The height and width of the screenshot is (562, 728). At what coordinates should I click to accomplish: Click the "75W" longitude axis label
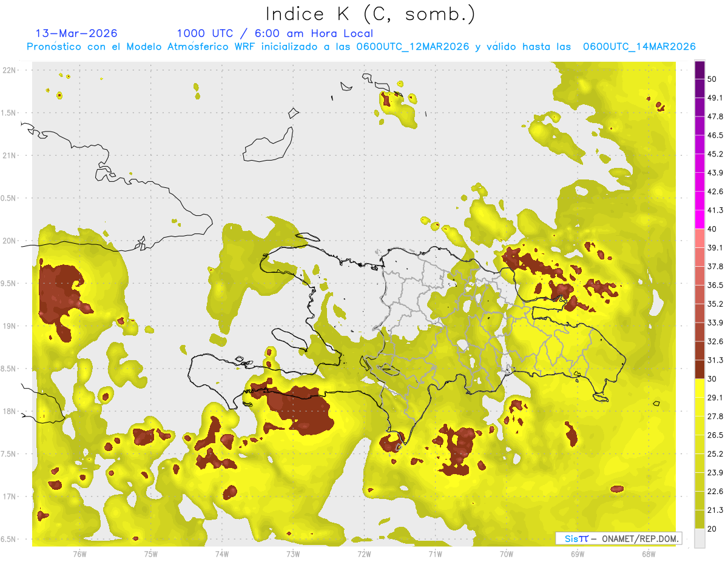click(150, 554)
